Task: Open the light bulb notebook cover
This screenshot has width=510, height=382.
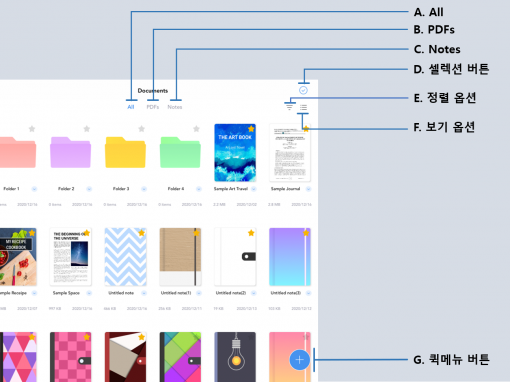Action: click(235, 357)
